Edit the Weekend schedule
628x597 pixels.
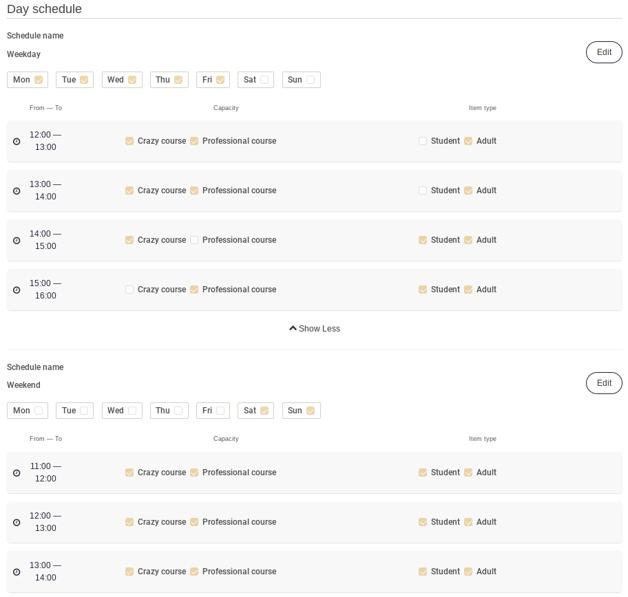pyautogui.click(x=603, y=383)
